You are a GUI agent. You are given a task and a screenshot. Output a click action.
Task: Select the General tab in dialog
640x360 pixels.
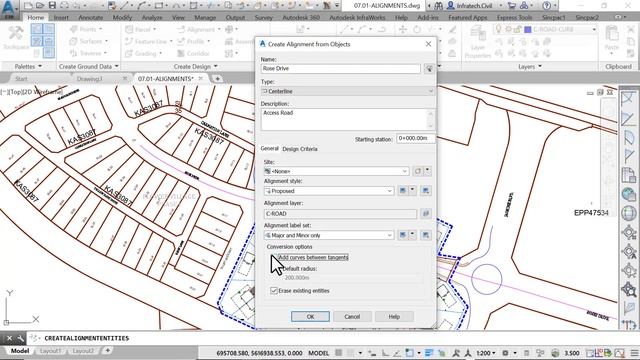point(269,149)
